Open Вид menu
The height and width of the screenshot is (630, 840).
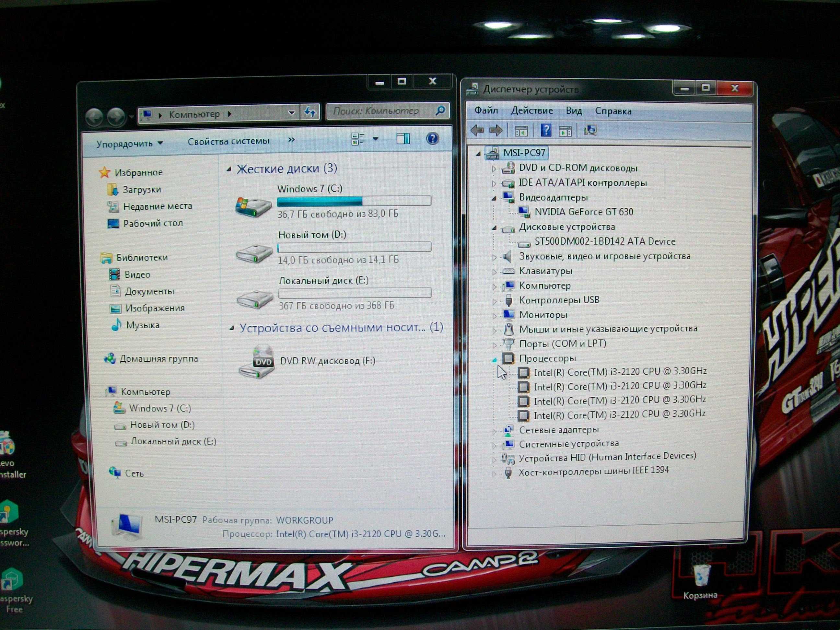tap(573, 111)
